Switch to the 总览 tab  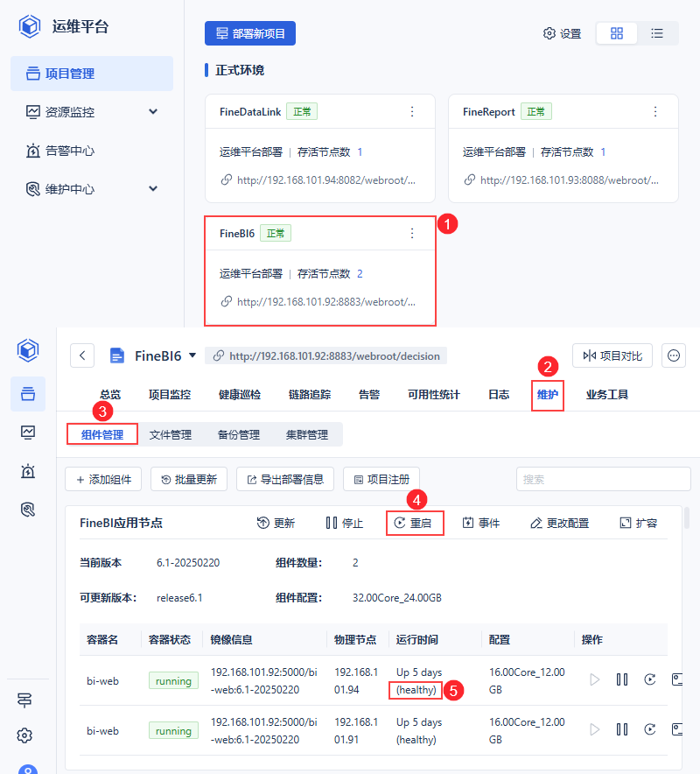(x=110, y=394)
